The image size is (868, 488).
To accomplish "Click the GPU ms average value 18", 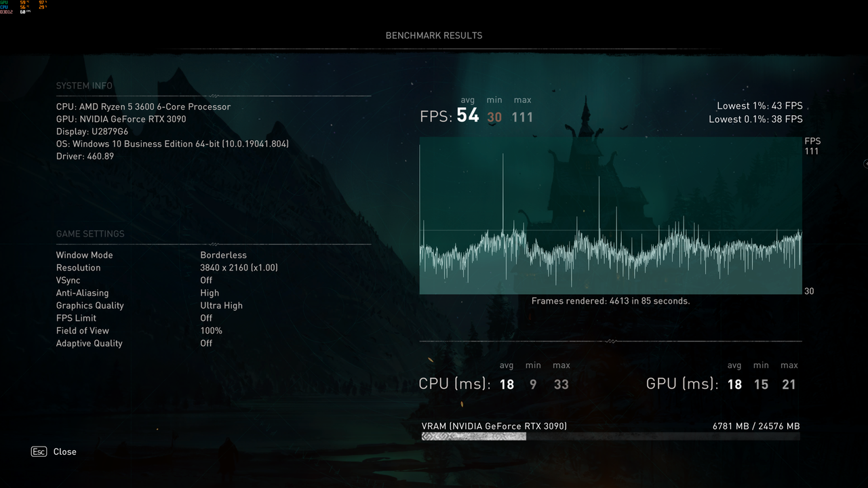I will pyautogui.click(x=734, y=385).
